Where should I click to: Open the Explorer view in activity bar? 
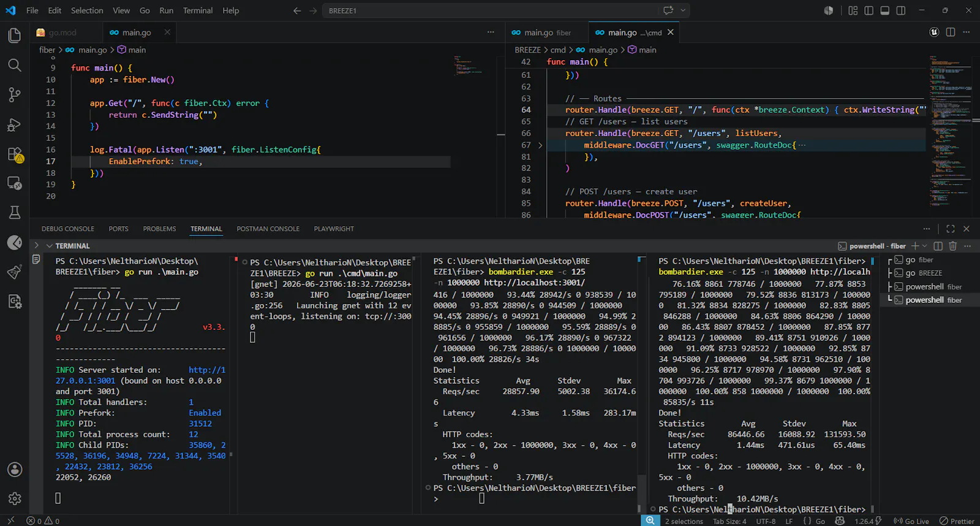15,36
